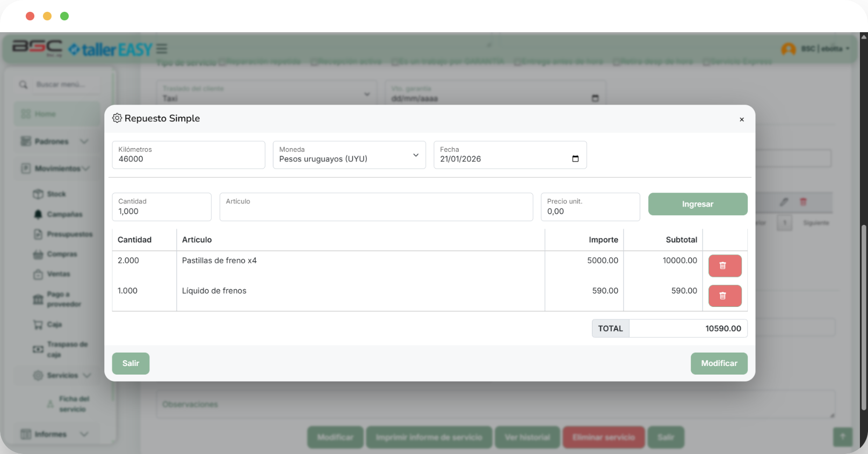Click the page vertical scrollbar
The width and height of the screenshot is (868, 454).
pos(864,318)
